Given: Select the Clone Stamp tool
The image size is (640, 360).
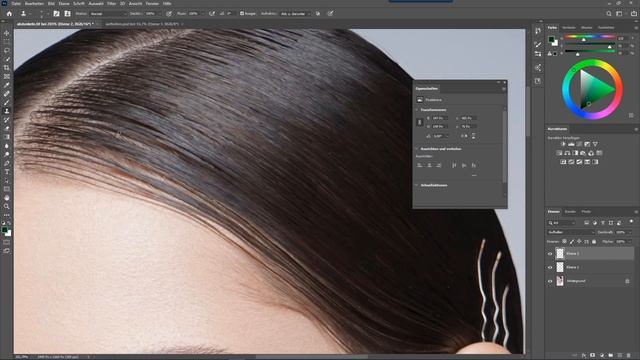Looking at the screenshot, I should click(7, 111).
